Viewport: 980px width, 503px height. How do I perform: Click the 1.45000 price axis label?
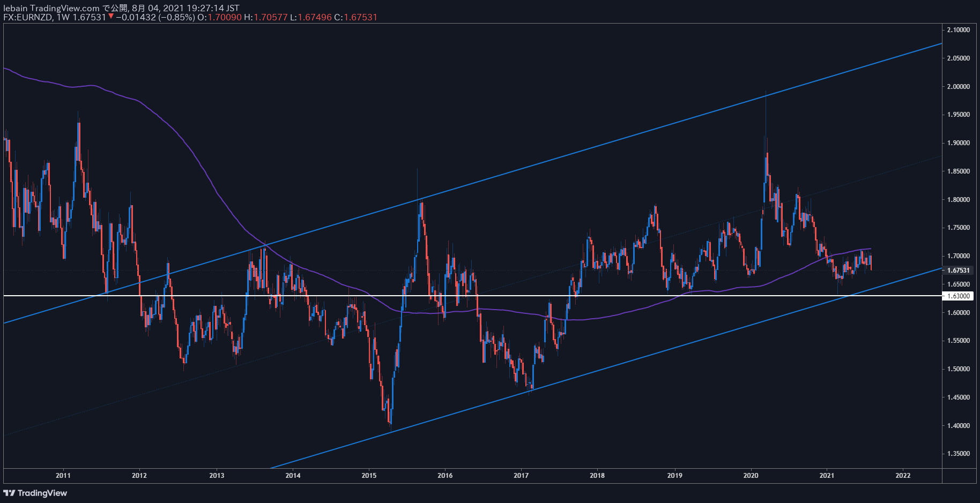click(959, 397)
